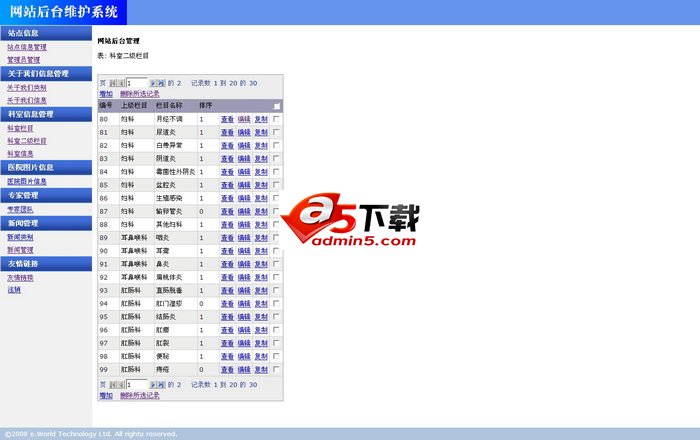Click the 增加 add link above the table
This screenshot has width=700, height=440.
pos(106,94)
